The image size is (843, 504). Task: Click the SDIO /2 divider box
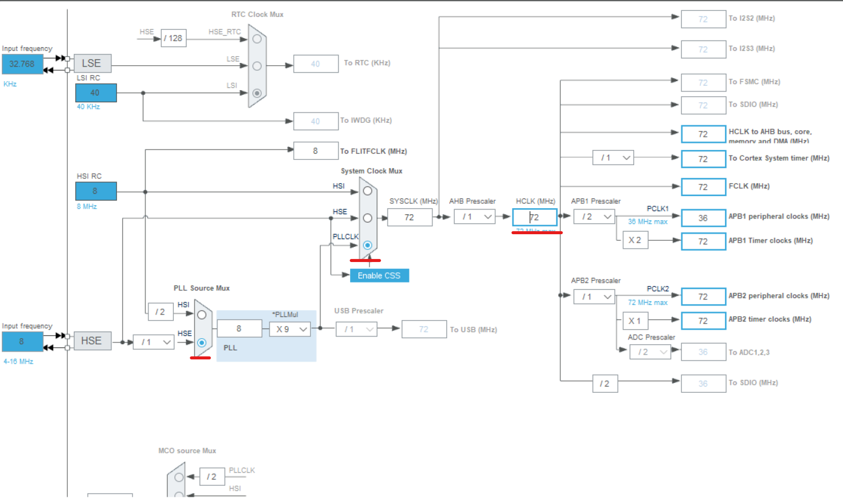point(605,384)
